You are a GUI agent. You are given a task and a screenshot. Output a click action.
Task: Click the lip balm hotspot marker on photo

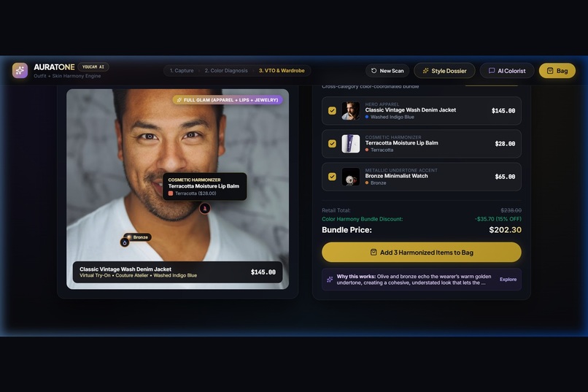click(x=205, y=208)
